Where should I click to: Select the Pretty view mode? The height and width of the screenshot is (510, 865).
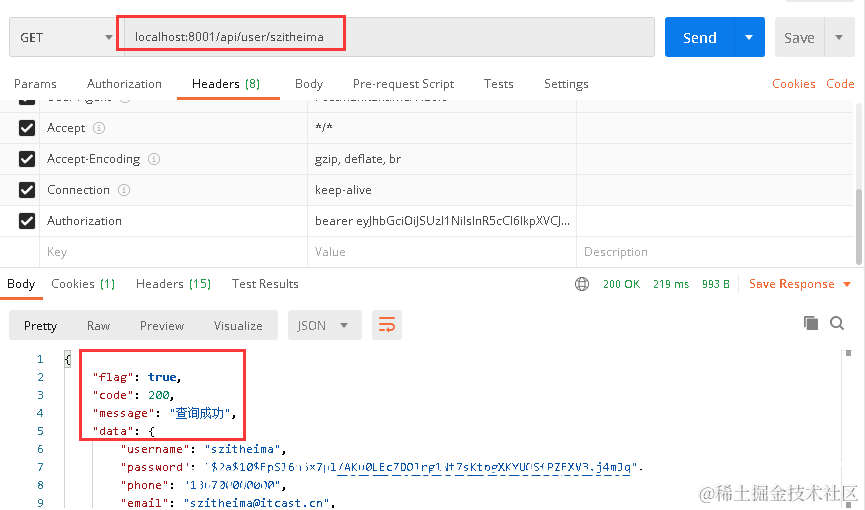[40, 326]
